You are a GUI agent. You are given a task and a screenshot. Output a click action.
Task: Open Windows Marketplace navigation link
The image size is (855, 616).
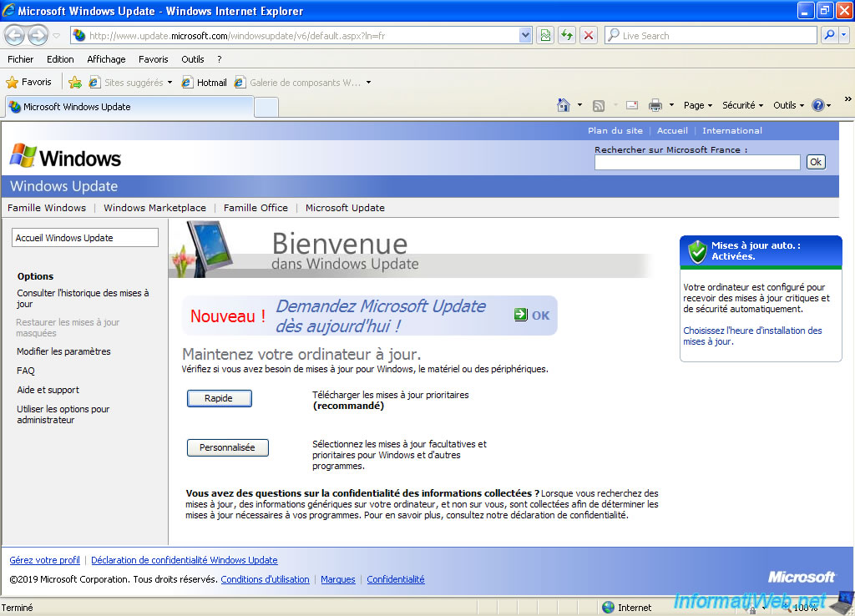pos(154,208)
